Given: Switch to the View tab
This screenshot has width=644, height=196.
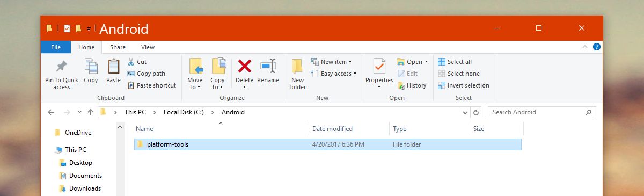Looking at the screenshot, I should coord(148,47).
